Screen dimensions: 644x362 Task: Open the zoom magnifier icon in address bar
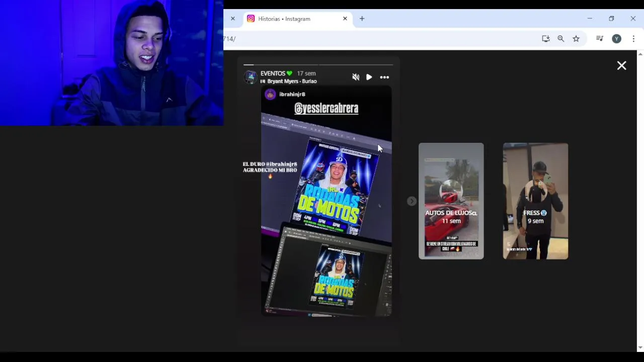[x=561, y=39]
